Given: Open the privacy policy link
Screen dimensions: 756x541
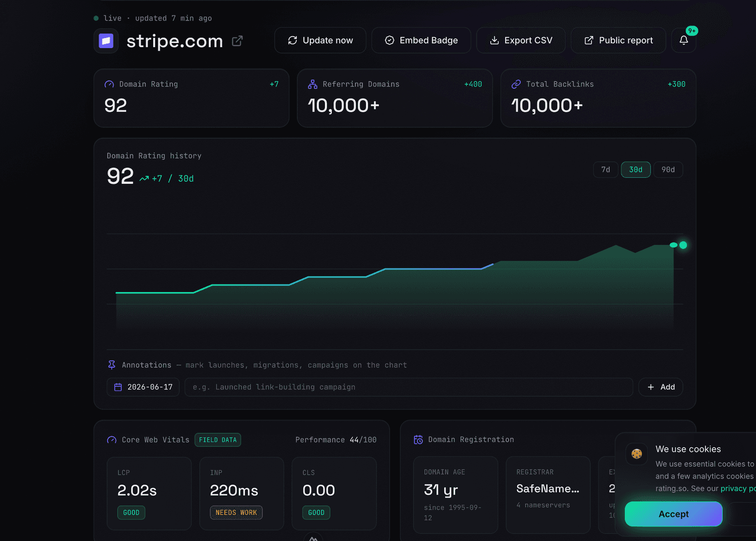Looking at the screenshot, I should pyautogui.click(x=738, y=488).
